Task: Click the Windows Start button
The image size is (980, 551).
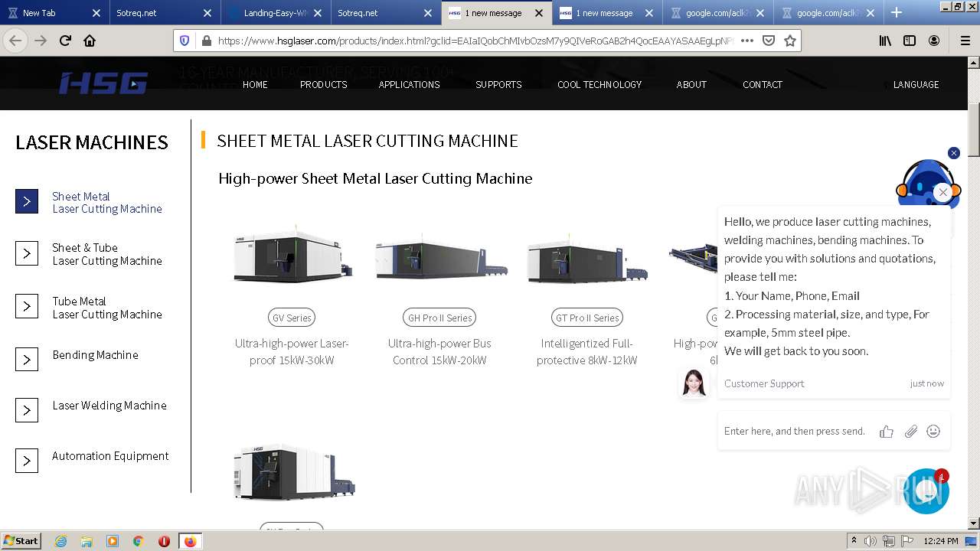Action: 21,541
